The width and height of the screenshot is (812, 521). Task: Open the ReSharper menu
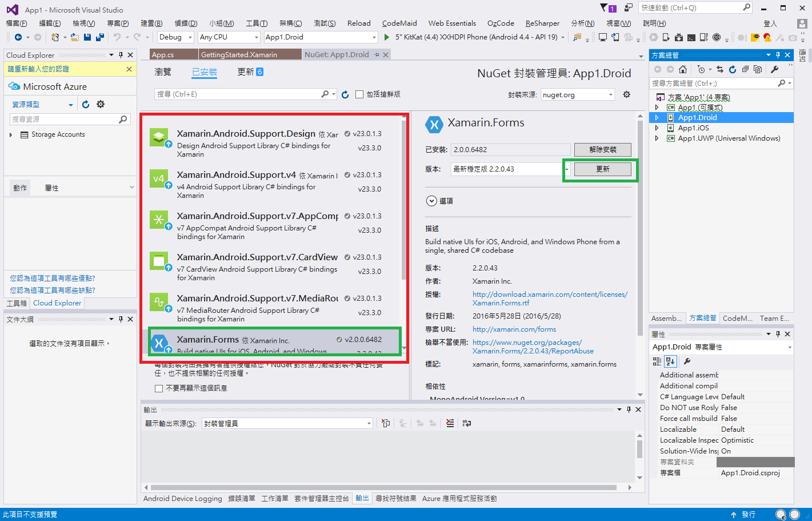pyautogui.click(x=542, y=23)
